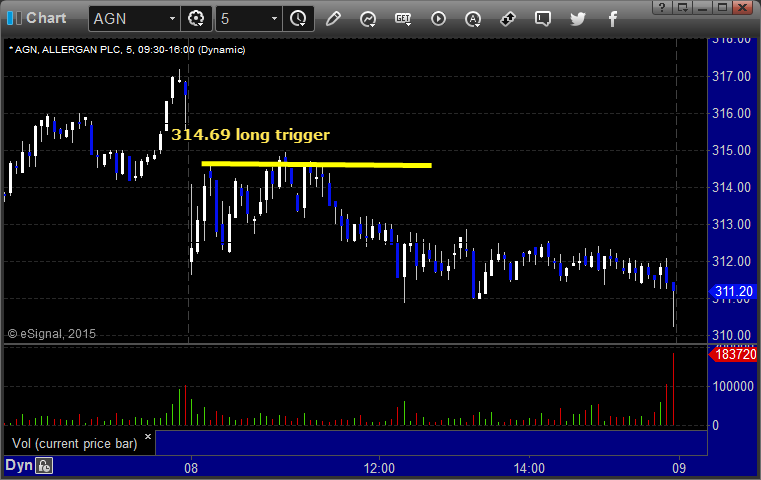The height and width of the screenshot is (480, 761).
Task: Select the '314.69 long trigger' text annotation
Action: (x=250, y=134)
